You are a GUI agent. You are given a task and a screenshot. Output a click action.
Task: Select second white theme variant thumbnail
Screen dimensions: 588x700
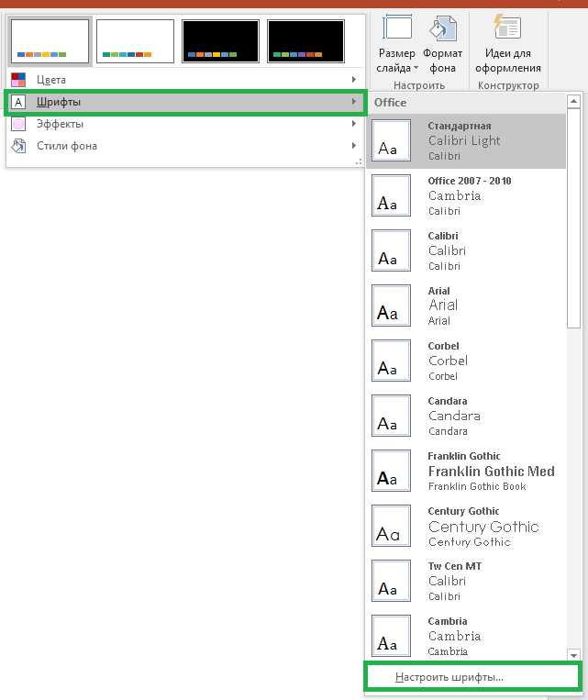tap(135, 41)
